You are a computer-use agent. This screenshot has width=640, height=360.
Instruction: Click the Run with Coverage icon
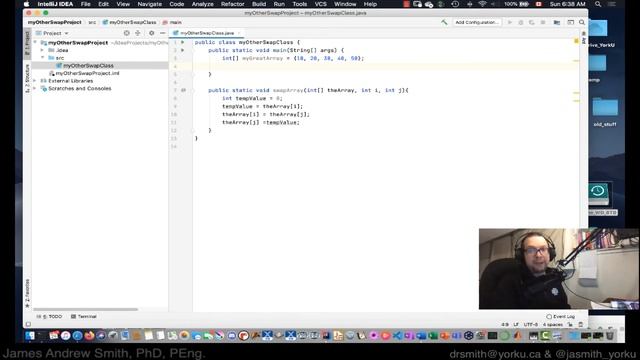point(531,22)
